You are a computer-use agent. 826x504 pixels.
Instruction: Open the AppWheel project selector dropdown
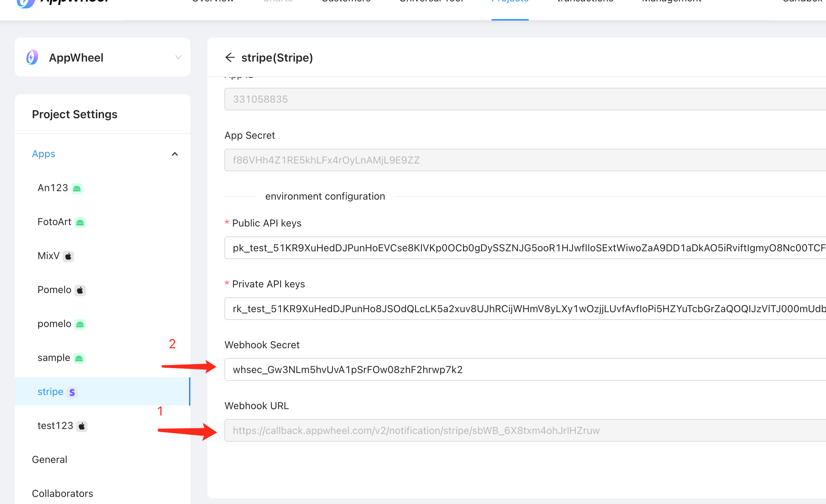click(178, 57)
